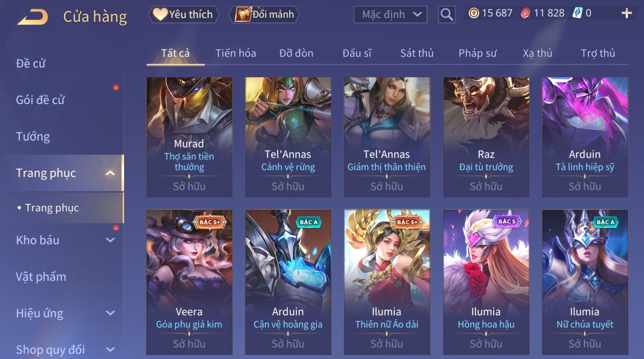The height and width of the screenshot is (359, 644).
Task: Click the golden back arrow icon
Action: [x=33, y=17]
